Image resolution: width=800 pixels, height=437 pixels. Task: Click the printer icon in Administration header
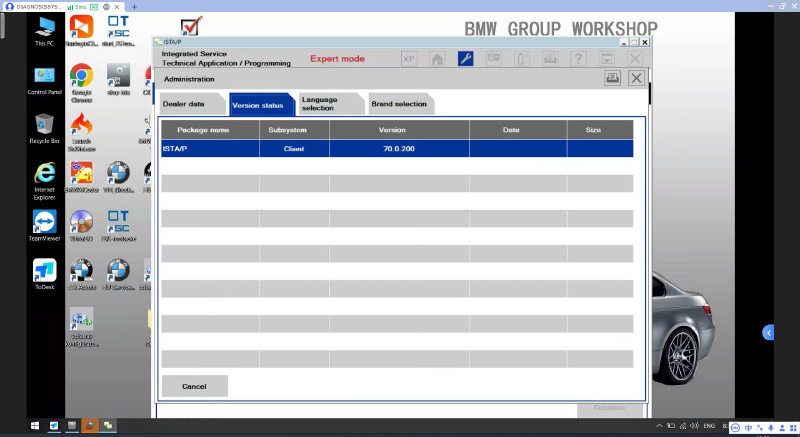pyautogui.click(x=612, y=78)
